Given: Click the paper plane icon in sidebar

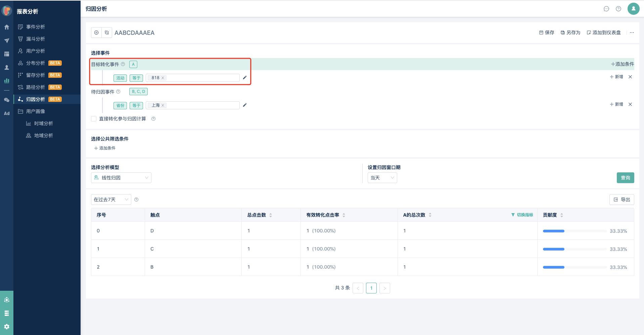Looking at the screenshot, I should tap(7, 41).
